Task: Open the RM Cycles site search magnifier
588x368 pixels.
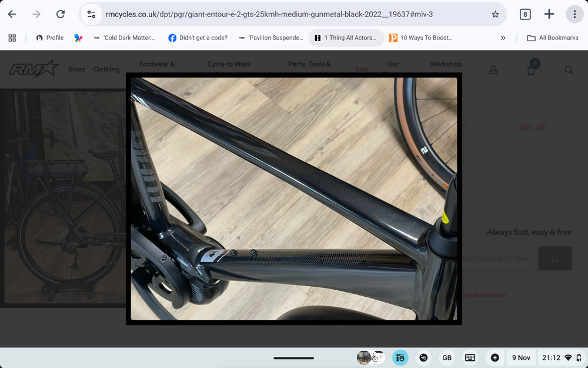Action: pyautogui.click(x=569, y=69)
